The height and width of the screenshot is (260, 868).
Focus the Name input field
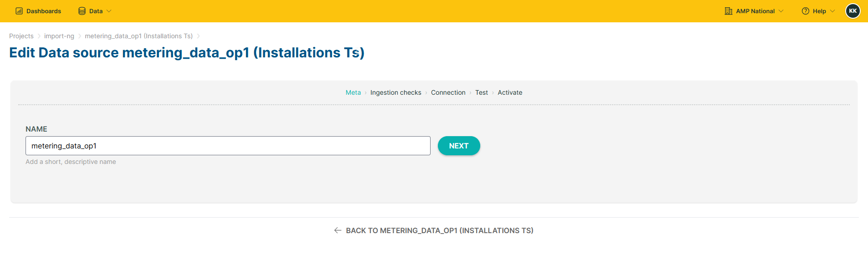(228, 146)
